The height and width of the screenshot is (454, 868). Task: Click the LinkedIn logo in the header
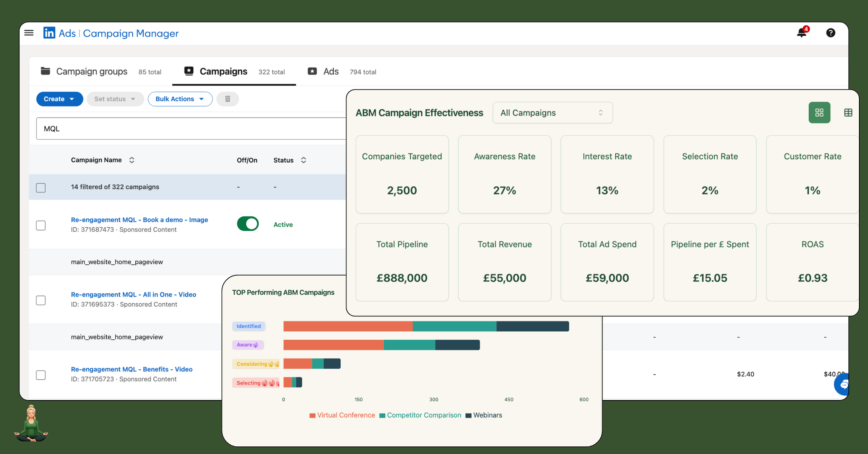[49, 33]
